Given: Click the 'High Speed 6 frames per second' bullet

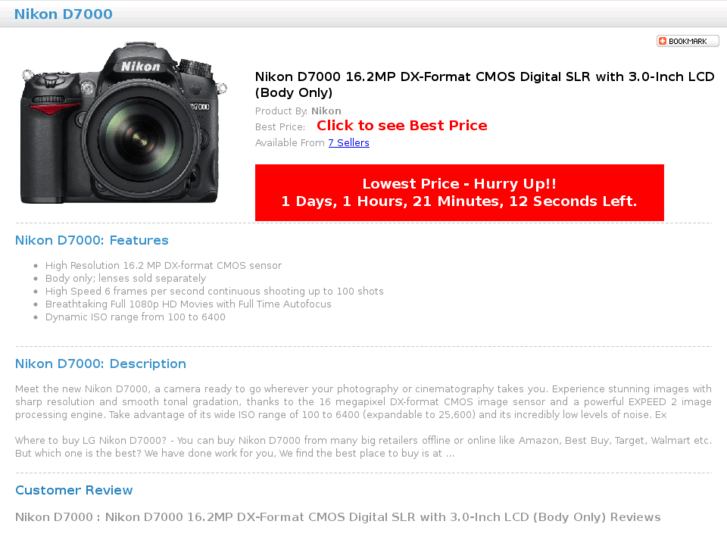Looking at the screenshot, I should (214, 291).
